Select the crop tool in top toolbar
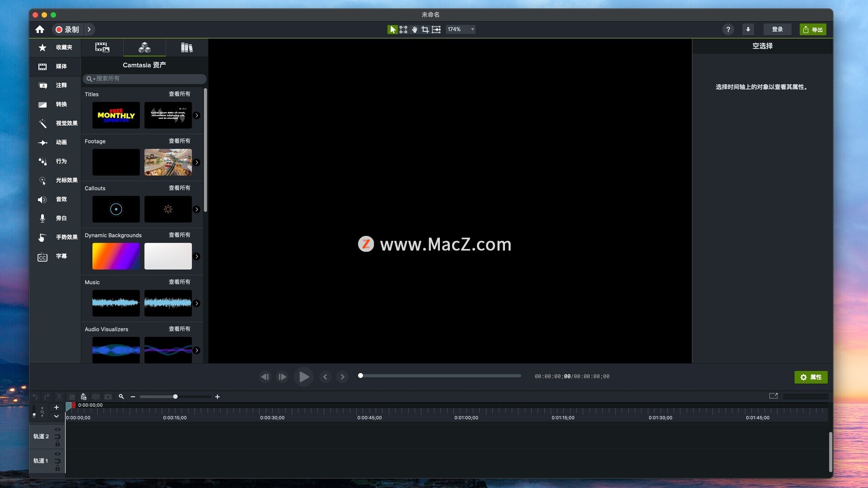The width and height of the screenshot is (868, 488). pos(425,29)
